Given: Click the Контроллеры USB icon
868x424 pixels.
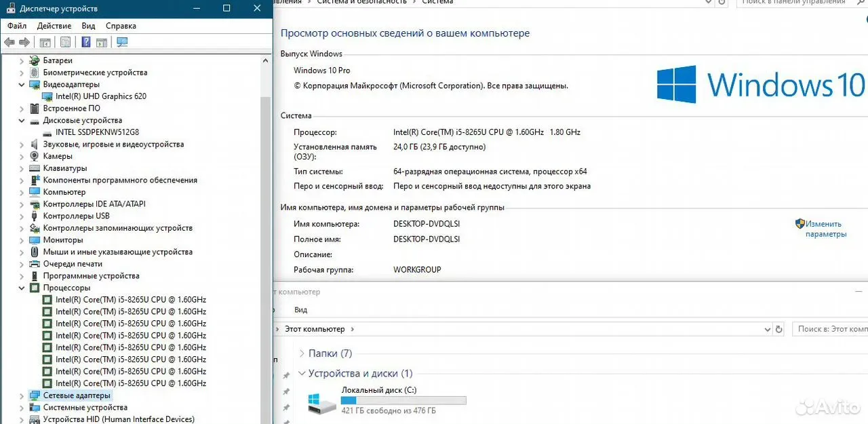Looking at the screenshot, I should pos(35,216).
